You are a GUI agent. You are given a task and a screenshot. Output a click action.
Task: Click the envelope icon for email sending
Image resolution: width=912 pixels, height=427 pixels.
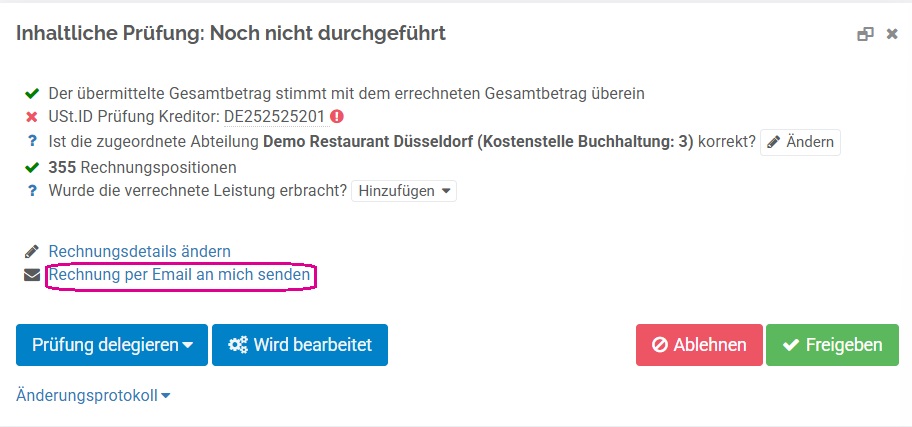31,275
